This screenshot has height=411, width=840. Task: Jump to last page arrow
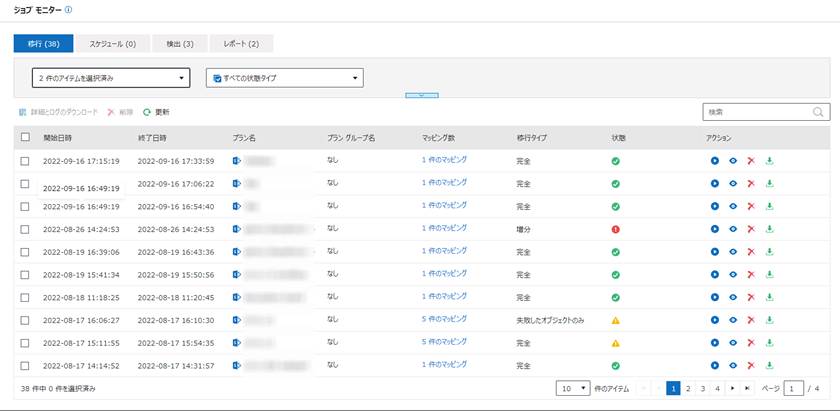pyautogui.click(x=747, y=388)
